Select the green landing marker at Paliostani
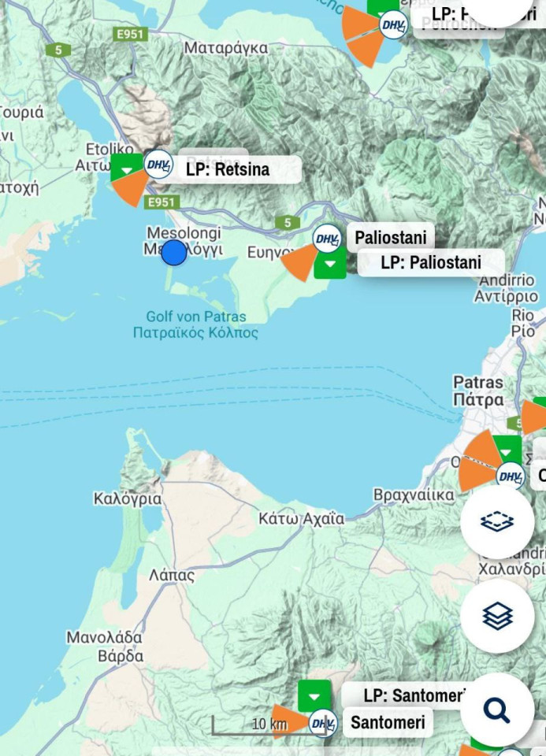 [x=330, y=263]
